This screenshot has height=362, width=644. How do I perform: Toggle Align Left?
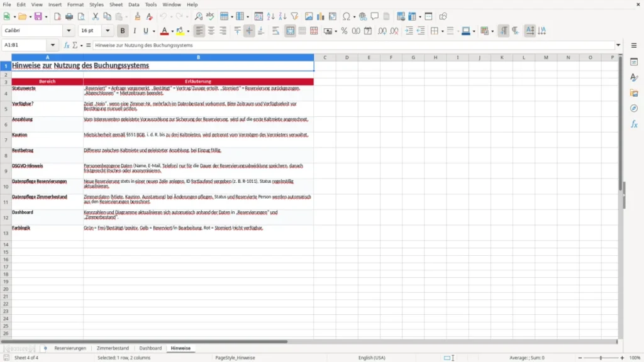pos(199,31)
